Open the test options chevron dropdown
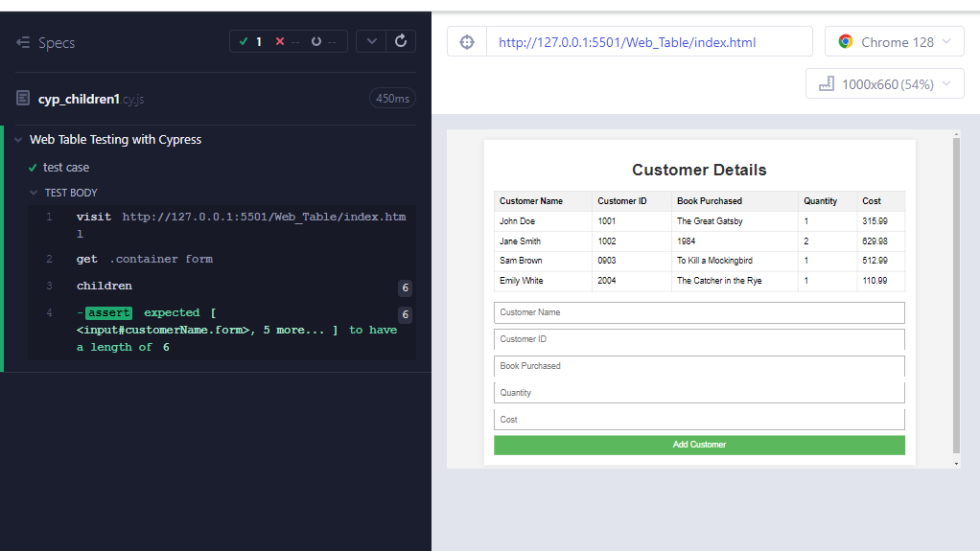 371,41
